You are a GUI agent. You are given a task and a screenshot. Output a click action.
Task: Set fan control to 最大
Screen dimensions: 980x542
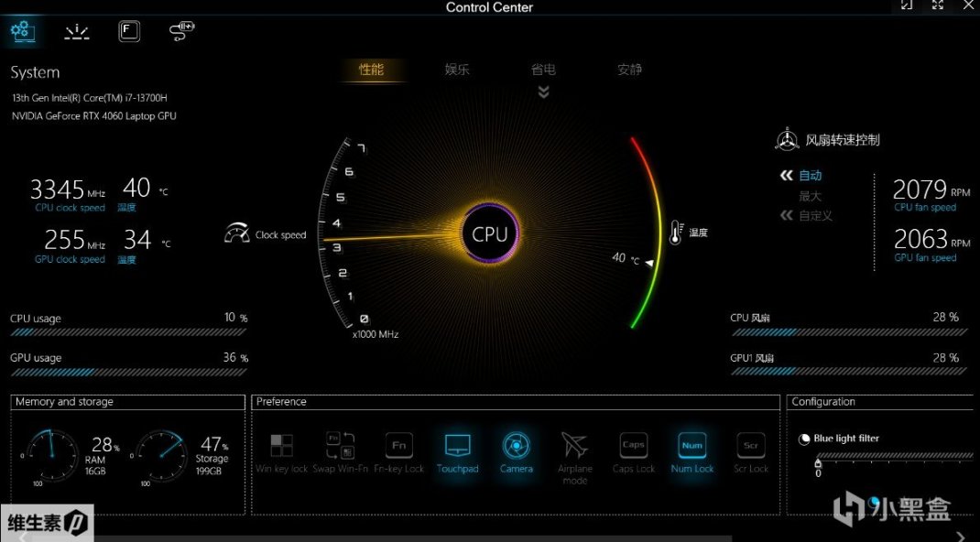(810, 196)
